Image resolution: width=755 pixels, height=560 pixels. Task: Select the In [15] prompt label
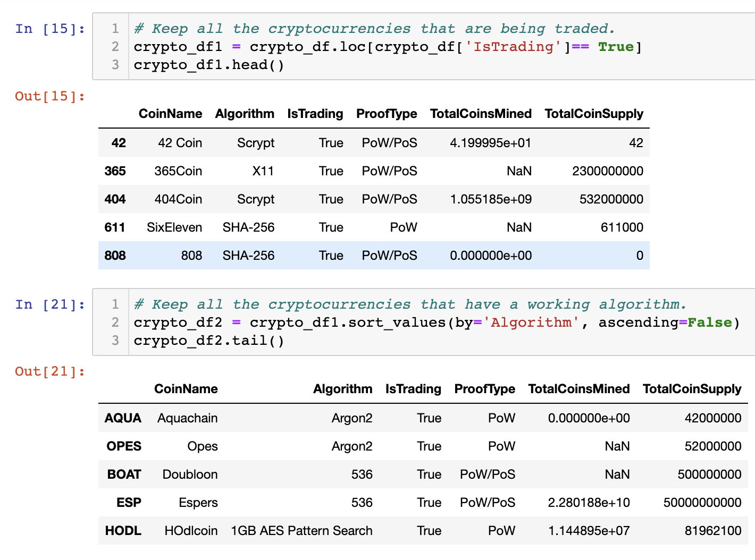(50, 29)
